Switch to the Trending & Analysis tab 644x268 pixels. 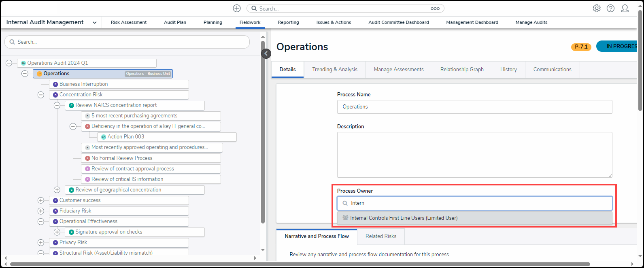334,70
